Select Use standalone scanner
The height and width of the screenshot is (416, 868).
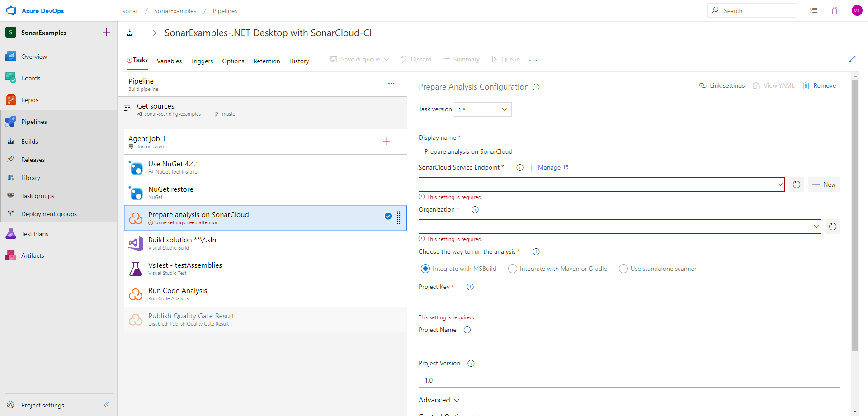click(x=623, y=268)
